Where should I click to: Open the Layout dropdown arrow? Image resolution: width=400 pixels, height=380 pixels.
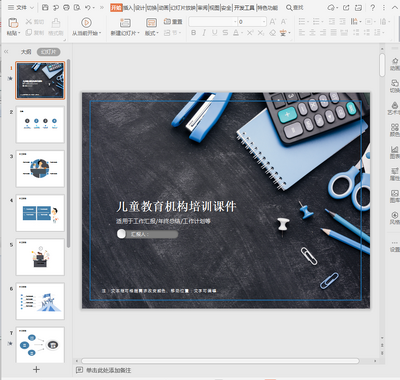pyautogui.click(x=158, y=33)
